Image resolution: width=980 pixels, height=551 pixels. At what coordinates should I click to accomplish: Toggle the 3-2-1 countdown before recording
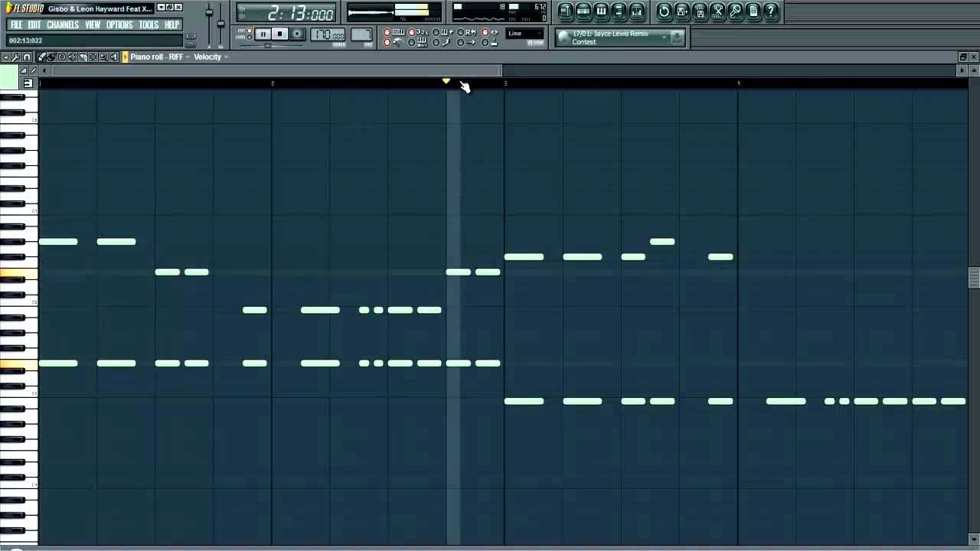point(417,32)
